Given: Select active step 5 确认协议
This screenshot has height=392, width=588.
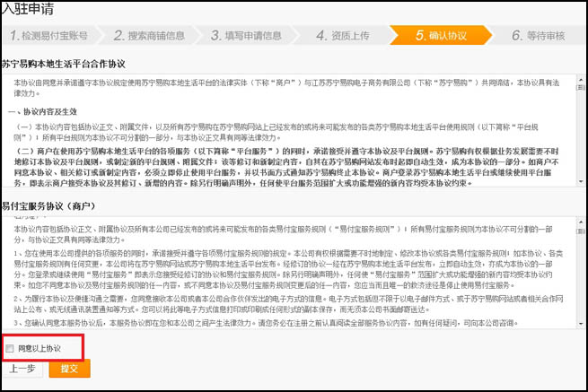Looking at the screenshot, I should 441,36.
